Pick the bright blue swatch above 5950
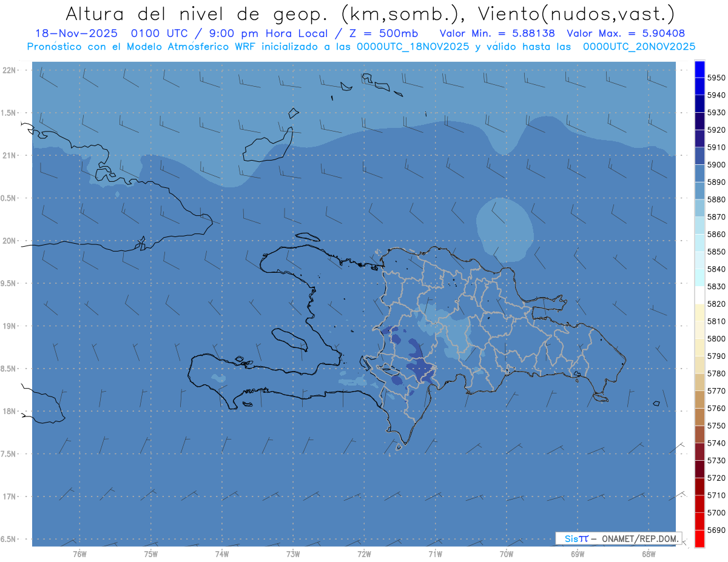728x562 pixels. [x=699, y=69]
